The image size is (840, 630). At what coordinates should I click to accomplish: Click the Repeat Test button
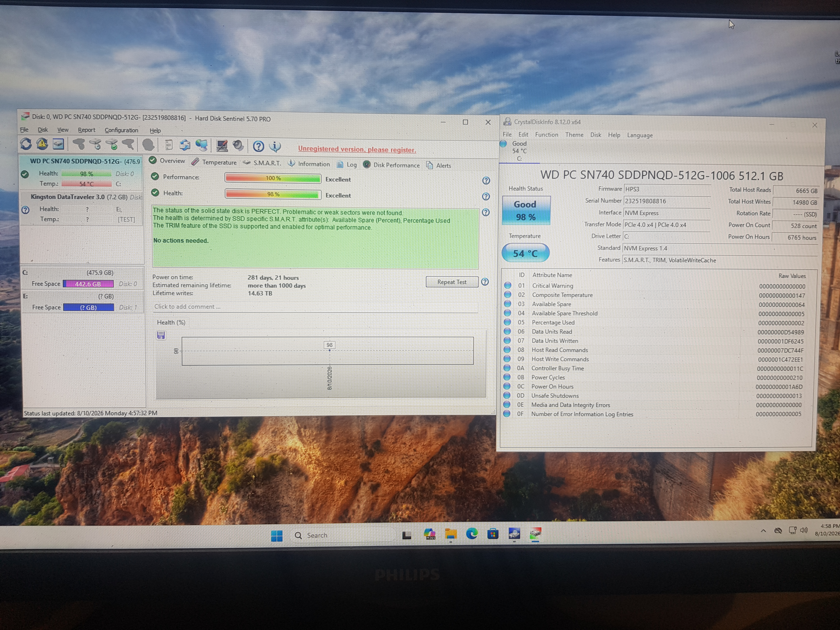[x=452, y=282]
